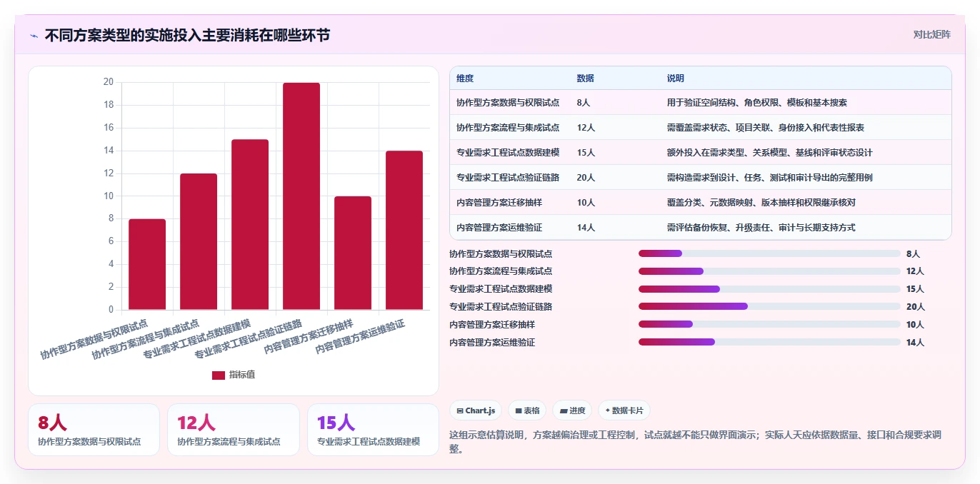Click the 14人 progress bar
The height and width of the screenshot is (484, 980).
[769, 343]
